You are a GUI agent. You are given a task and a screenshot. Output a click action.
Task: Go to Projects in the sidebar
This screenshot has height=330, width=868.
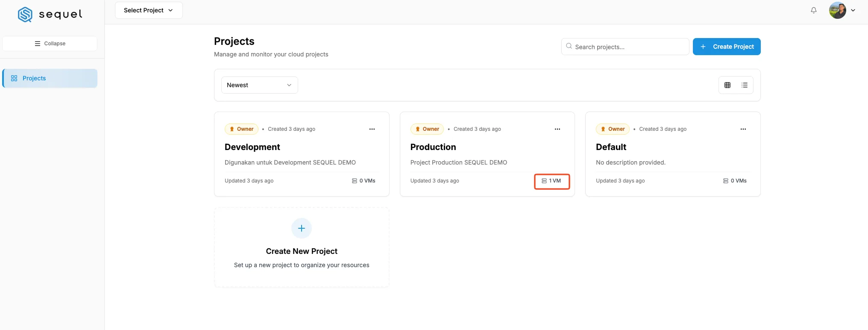(50, 78)
